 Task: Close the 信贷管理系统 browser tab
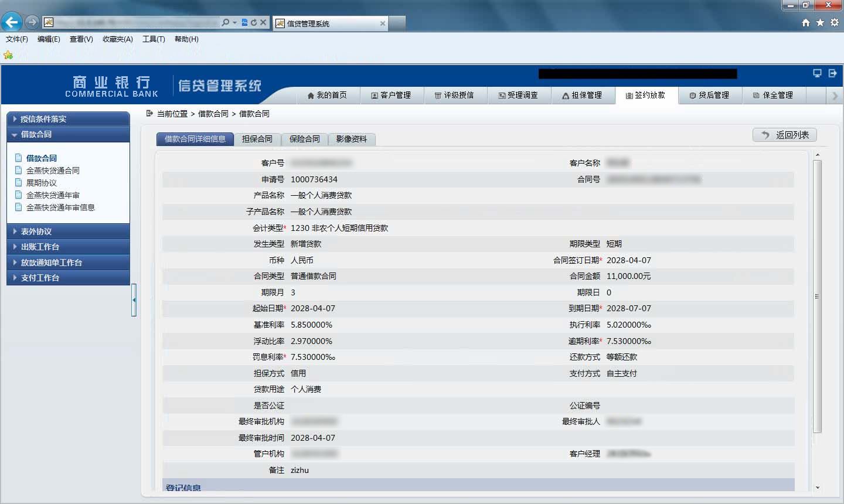click(383, 23)
